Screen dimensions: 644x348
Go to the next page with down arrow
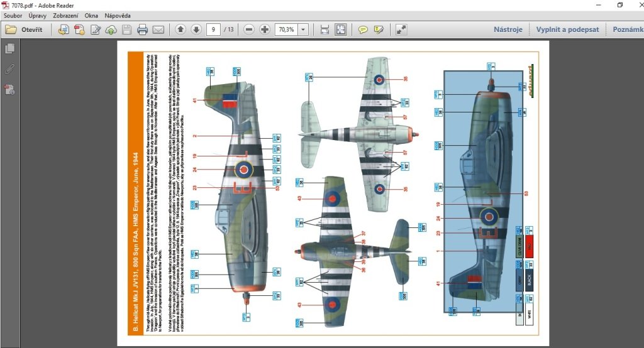pyautogui.click(x=196, y=30)
